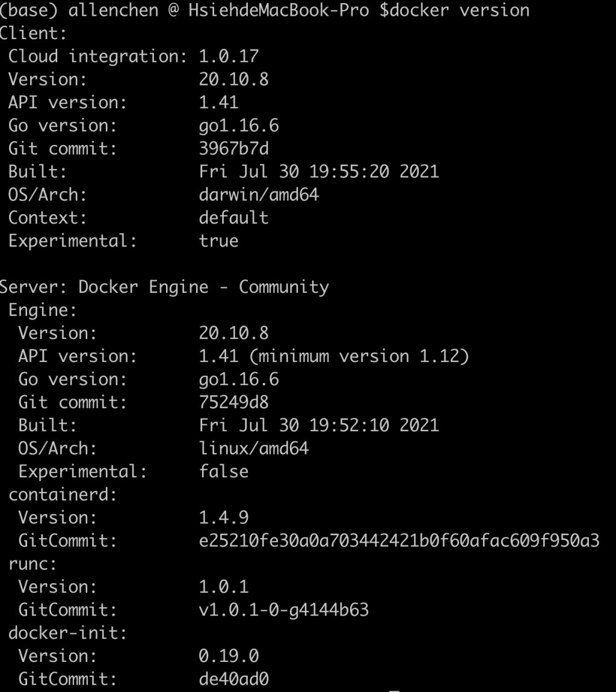Click client Version value 20.10.8

click(x=233, y=79)
